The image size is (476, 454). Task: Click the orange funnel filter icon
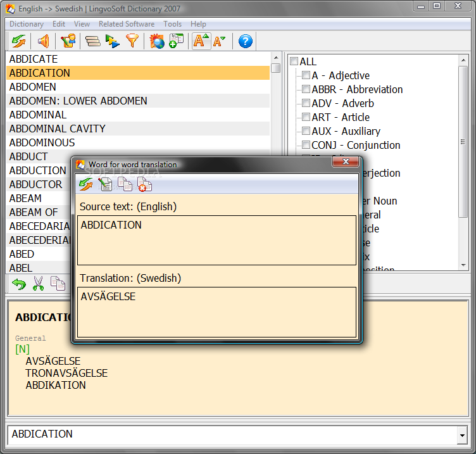click(132, 41)
